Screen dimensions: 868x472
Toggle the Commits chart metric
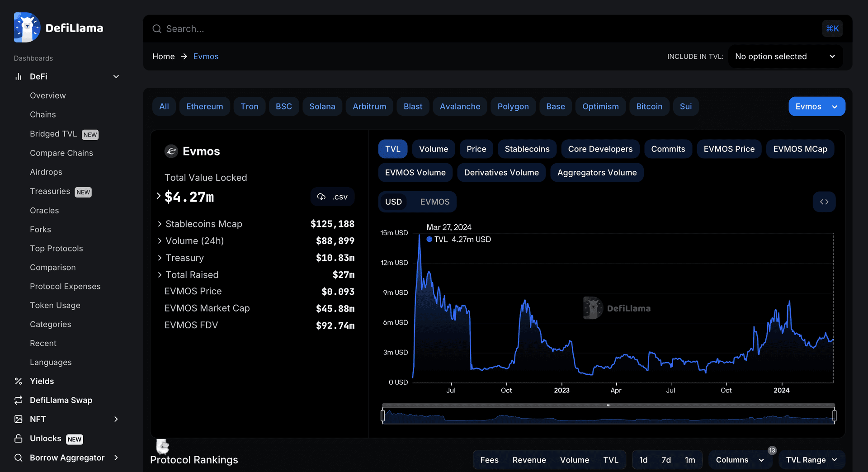(x=668, y=149)
